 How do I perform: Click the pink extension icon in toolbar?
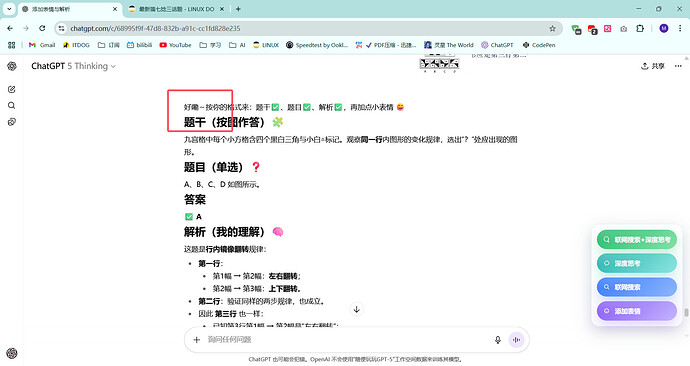coord(608,29)
